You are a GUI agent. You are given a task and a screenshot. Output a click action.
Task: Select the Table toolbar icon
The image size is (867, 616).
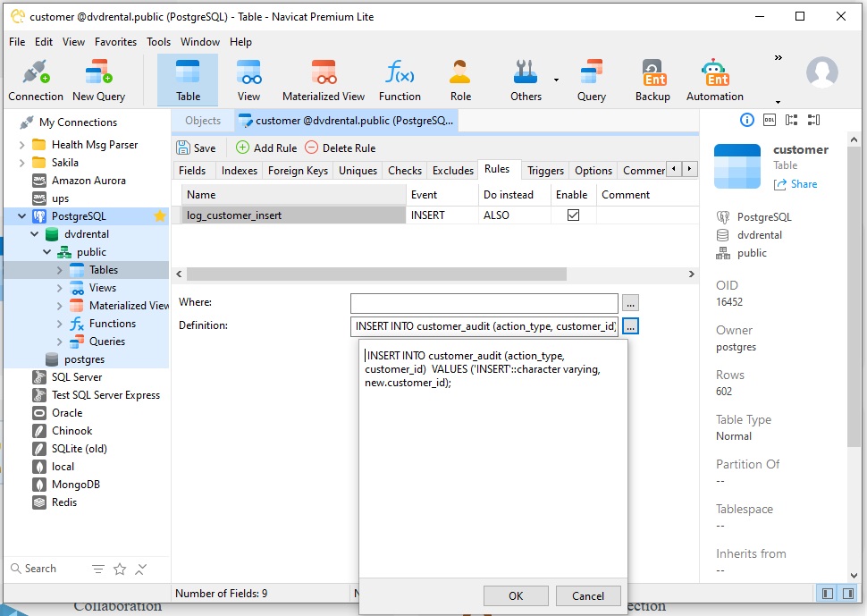point(188,80)
